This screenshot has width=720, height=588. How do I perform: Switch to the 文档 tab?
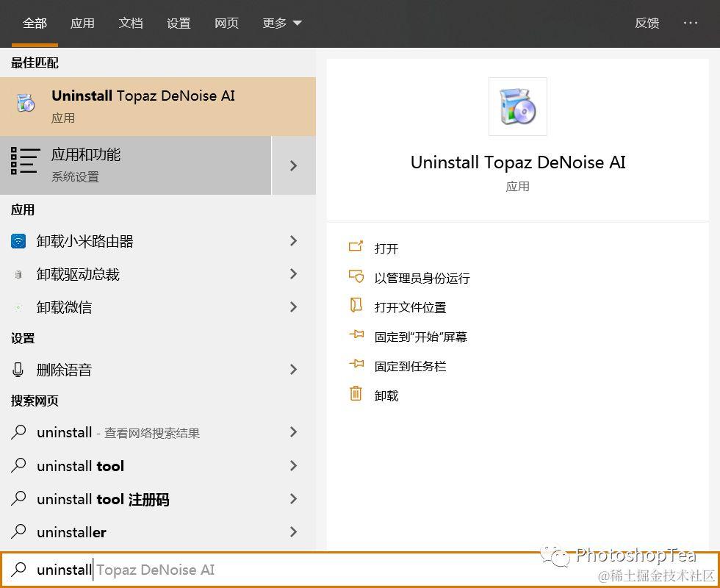tap(131, 23)
